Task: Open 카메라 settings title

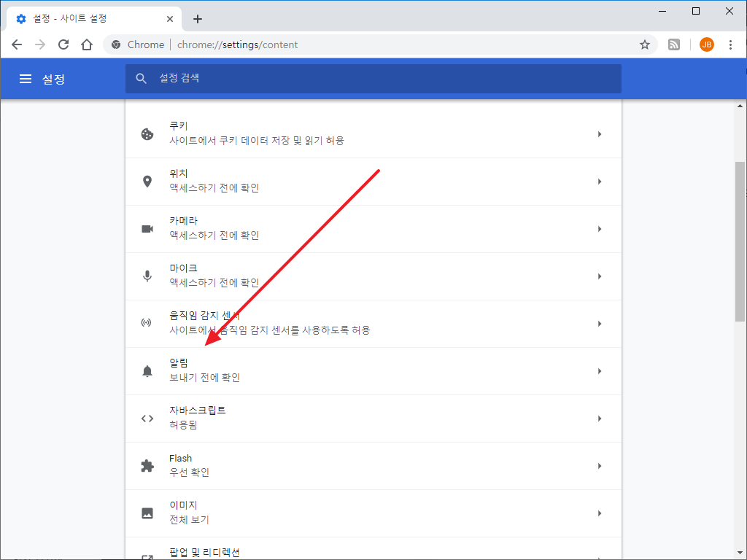Action: [183, 221]
